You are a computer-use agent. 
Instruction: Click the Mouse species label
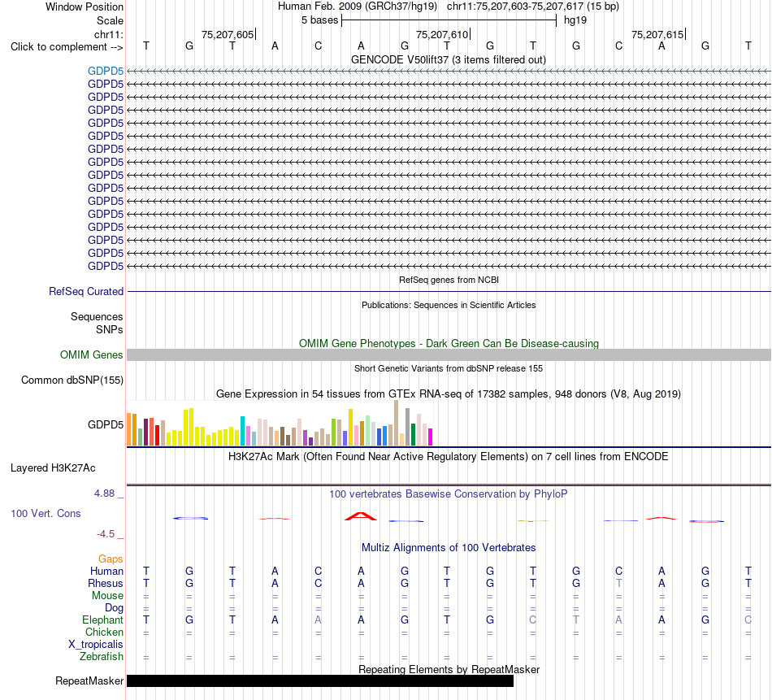click(x=107, y=596)
